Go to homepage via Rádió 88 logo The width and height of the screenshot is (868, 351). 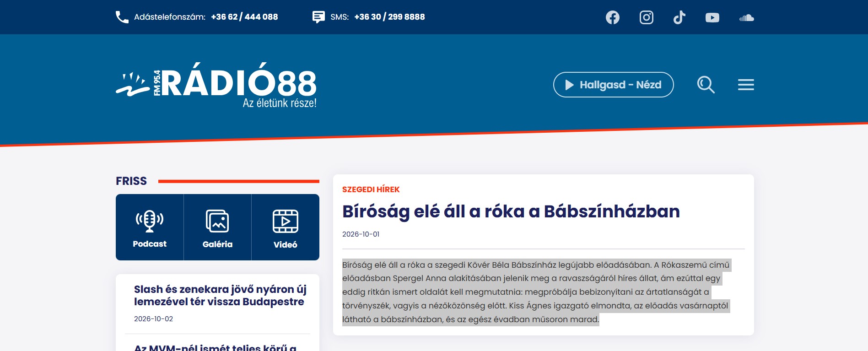tap(216, 85)
